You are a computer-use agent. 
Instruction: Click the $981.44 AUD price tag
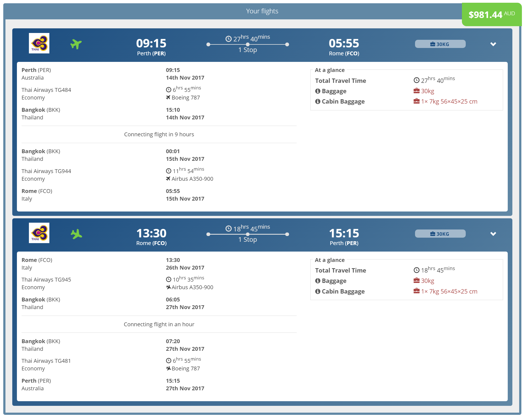(x=492, y=14)
